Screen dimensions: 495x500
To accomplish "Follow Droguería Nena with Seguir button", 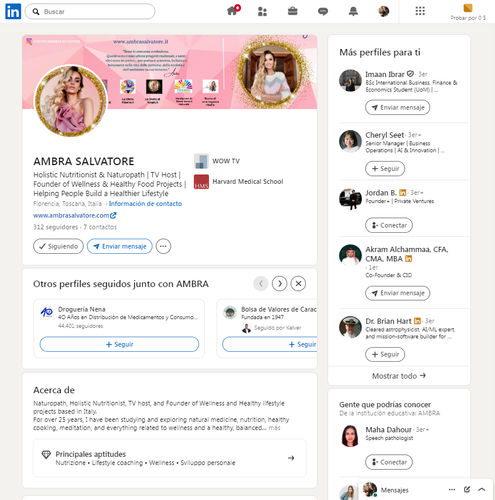I will point(119,344).
